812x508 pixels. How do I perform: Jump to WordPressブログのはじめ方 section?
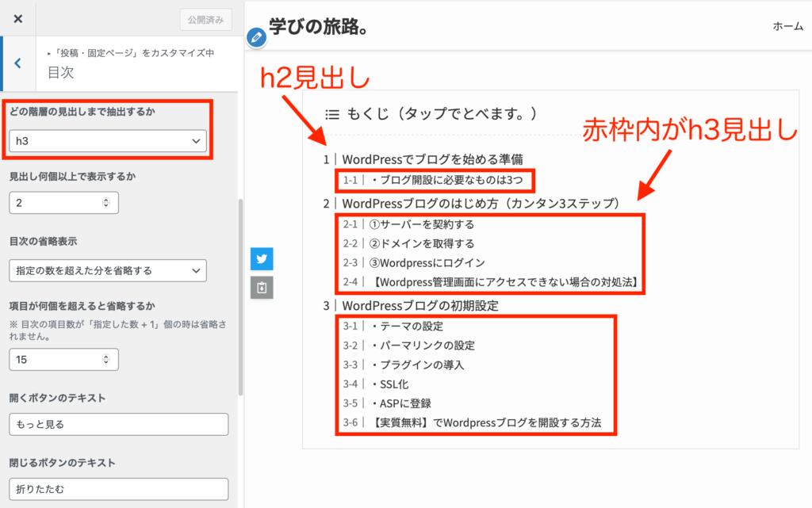(481, 204)
